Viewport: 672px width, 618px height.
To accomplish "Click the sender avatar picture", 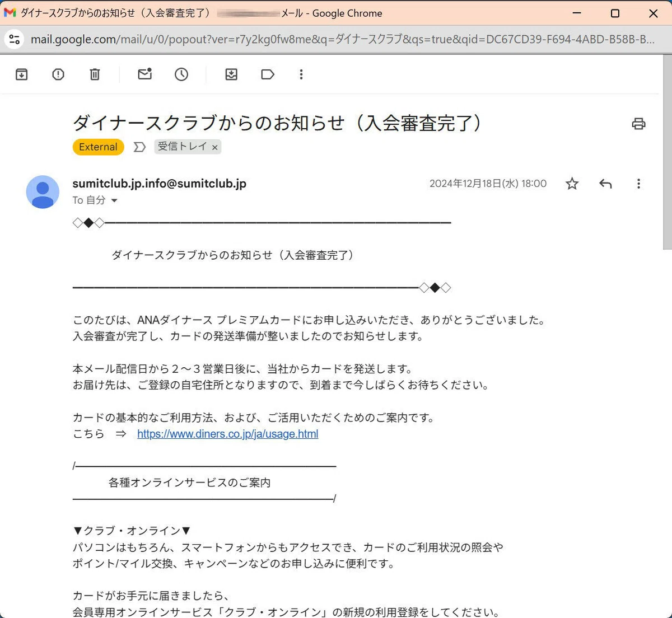I will (43, 192).
